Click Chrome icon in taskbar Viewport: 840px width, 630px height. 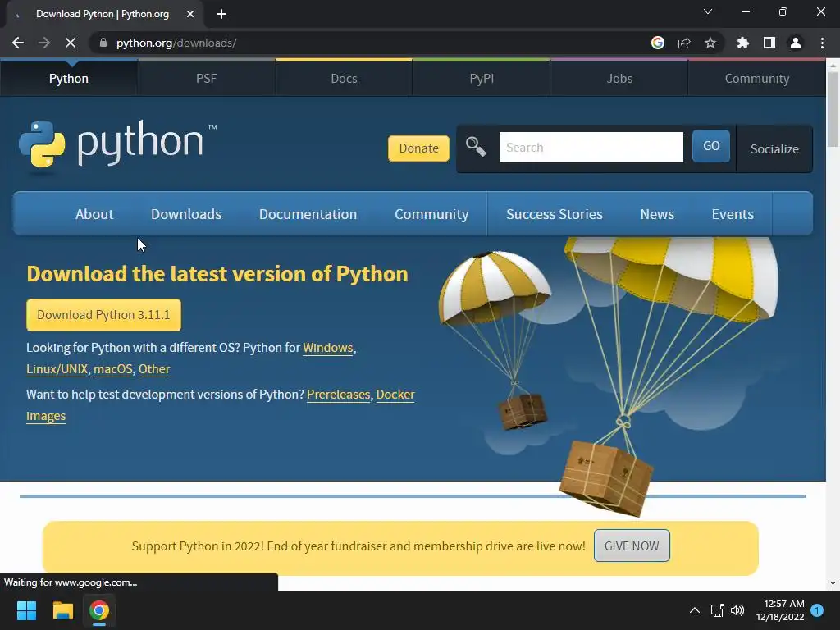[99, 610]
